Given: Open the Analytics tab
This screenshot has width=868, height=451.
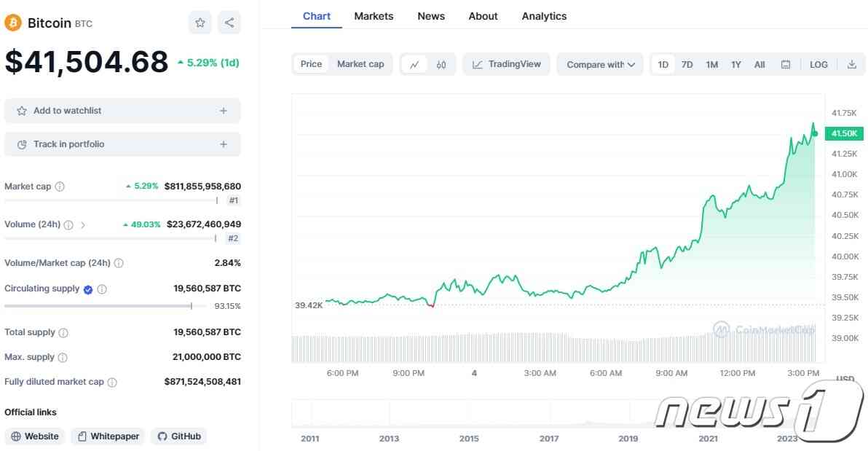Looking at the screenshot, I should click(544, 16).
